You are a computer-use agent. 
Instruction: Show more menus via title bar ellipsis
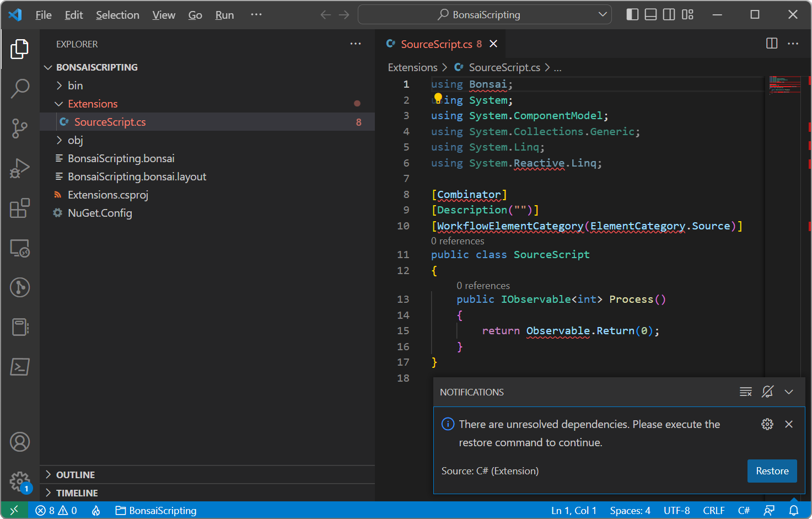pyautogui.click(x=256, y=14)
